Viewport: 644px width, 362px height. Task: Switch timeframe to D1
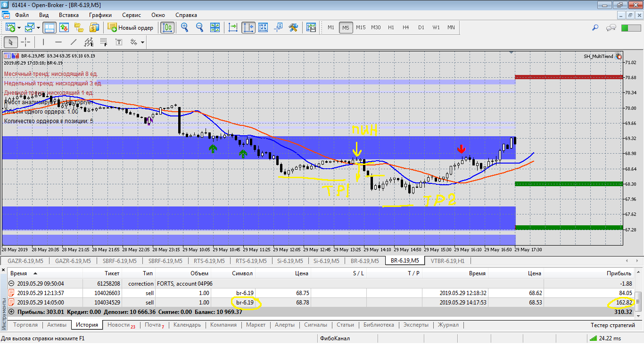click(x=421, y=27)
